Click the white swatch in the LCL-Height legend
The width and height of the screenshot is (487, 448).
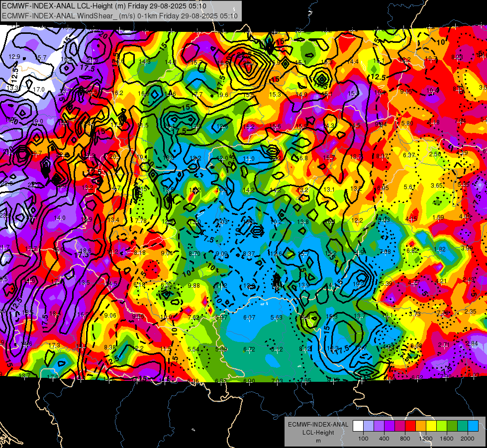[x=358, y=426]
